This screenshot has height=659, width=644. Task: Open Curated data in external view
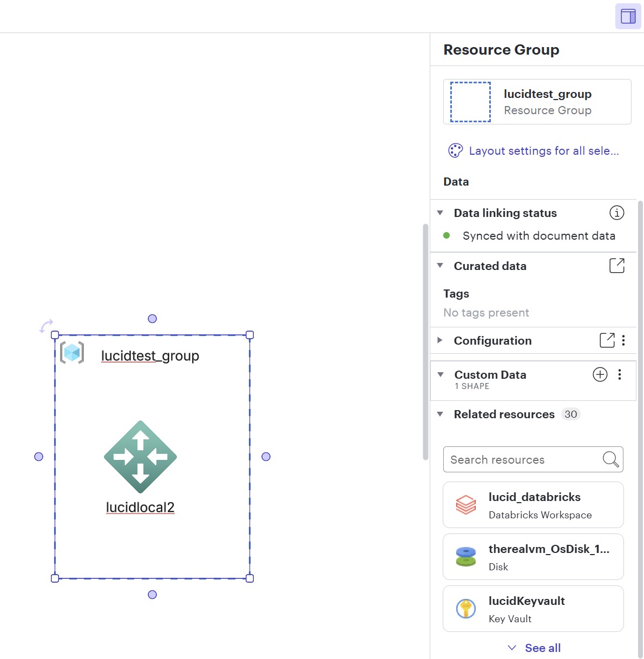tap(617, 266)
